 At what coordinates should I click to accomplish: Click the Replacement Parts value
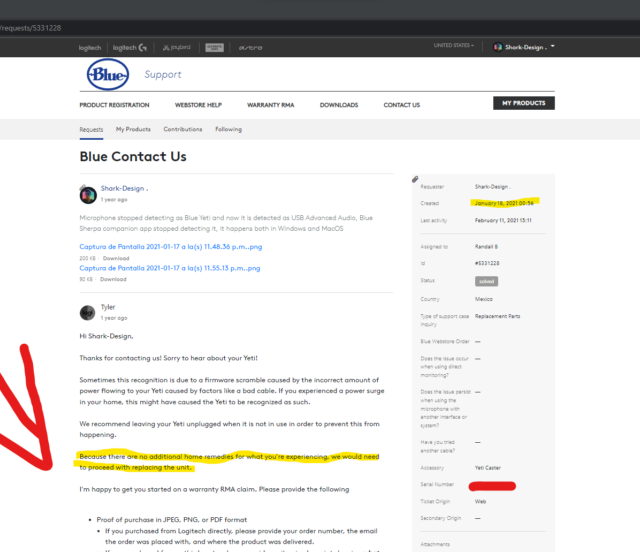point(498,316)
